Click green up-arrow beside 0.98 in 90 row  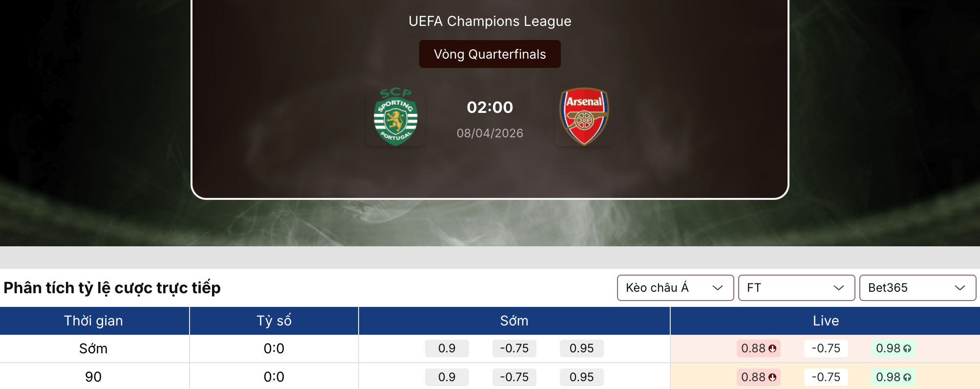(x=907, y=377)
